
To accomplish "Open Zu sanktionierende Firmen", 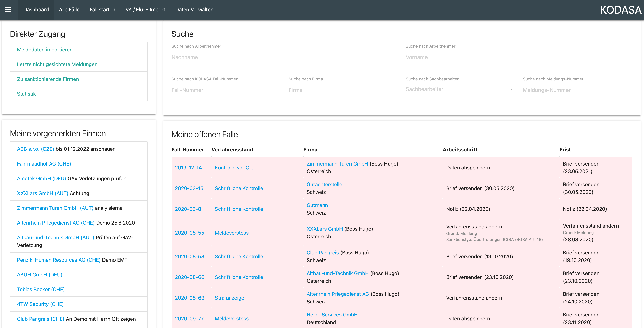I will point(48,79).
